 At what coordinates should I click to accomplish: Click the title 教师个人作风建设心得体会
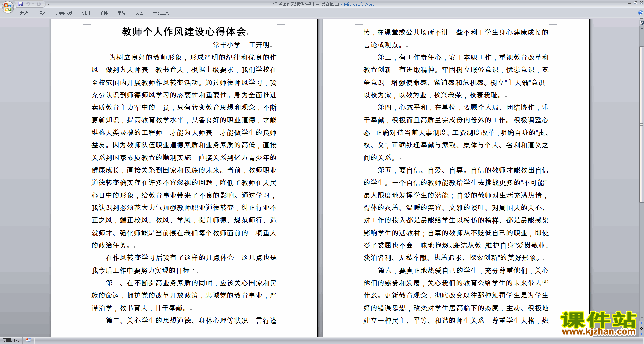[184, 32]
